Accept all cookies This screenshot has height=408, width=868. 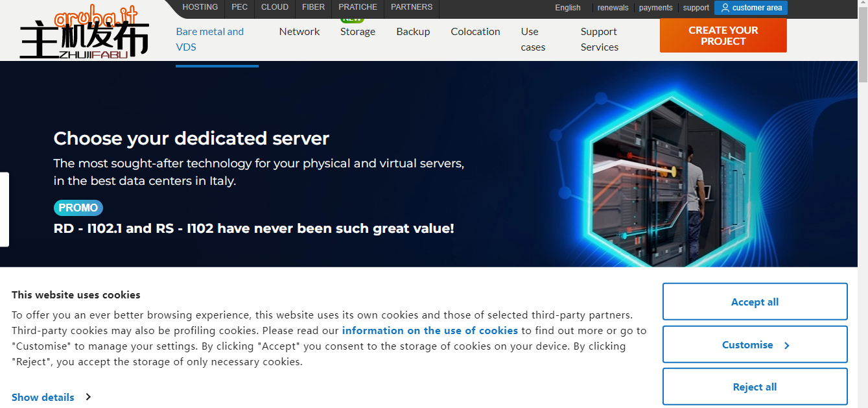point(755,302)
